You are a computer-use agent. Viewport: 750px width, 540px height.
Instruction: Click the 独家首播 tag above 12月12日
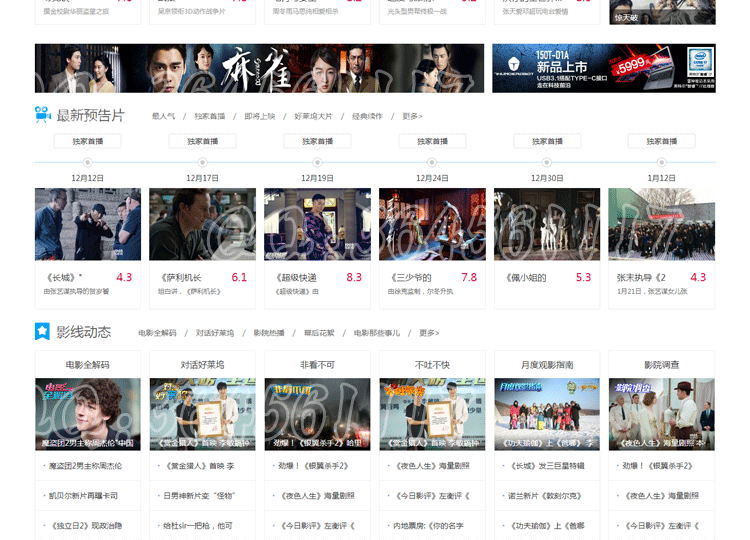88,142
